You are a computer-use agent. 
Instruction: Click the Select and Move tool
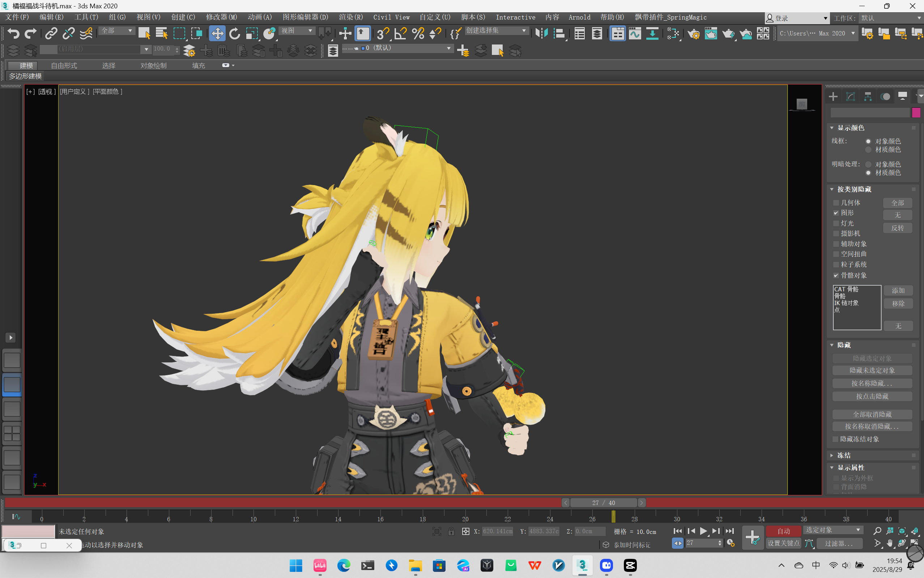coord(217,34)
